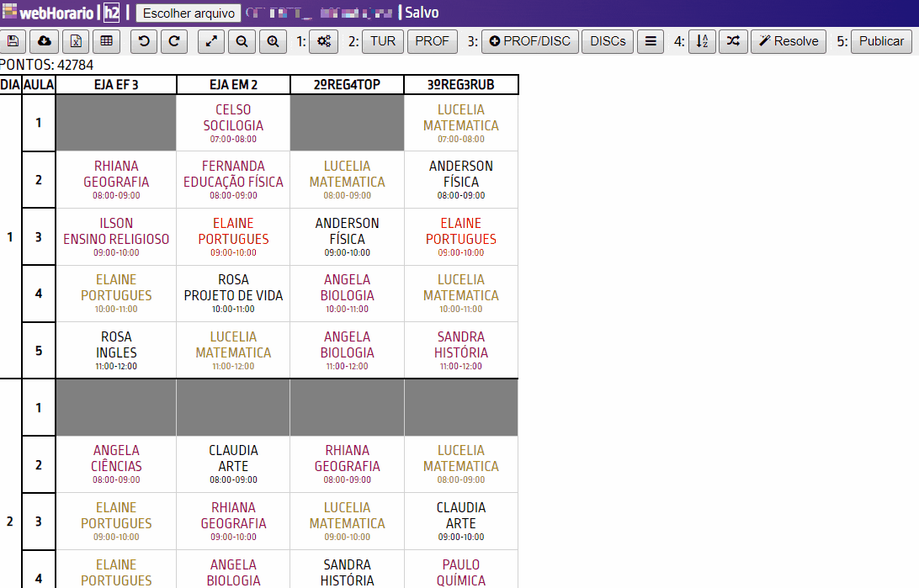The image size is (919, 588).
Task: Click the webHorario logo
Action: (x=48, y=13)
